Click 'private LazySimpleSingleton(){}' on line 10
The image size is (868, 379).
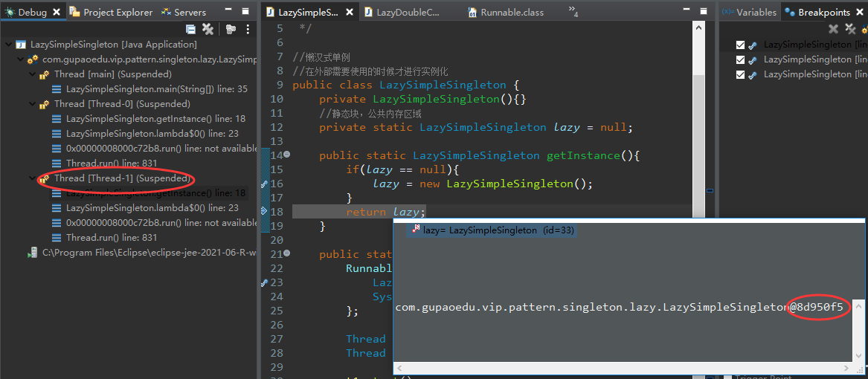coord(422,99)
